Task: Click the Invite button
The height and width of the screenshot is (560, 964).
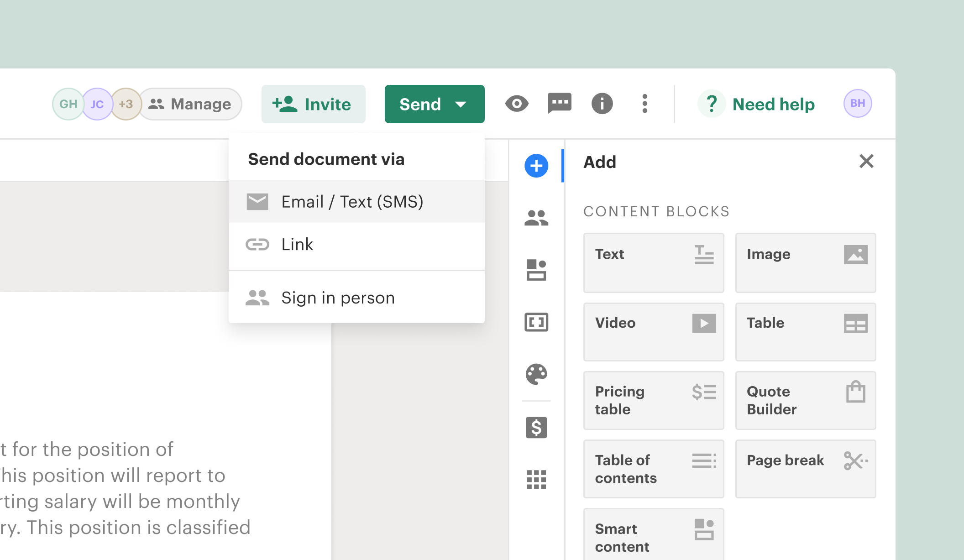Action: pos(314,104)
